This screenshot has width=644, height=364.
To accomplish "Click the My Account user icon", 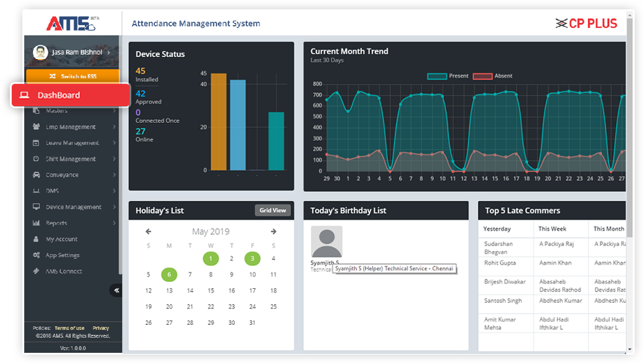I will 36,239.
